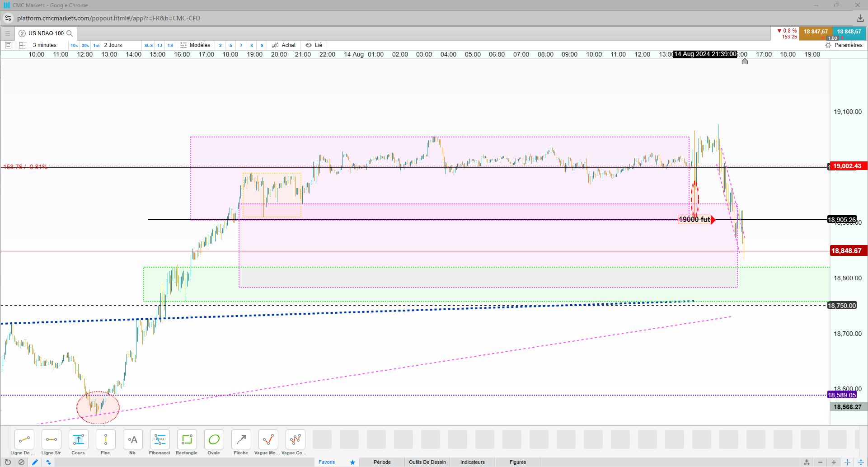
Task: Click the buy price 18 848,67 button
Action: (849, 33)
